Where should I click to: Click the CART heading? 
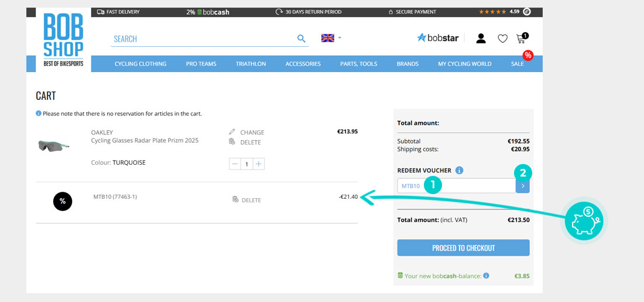pyautogui.click(x=46, y=96)
